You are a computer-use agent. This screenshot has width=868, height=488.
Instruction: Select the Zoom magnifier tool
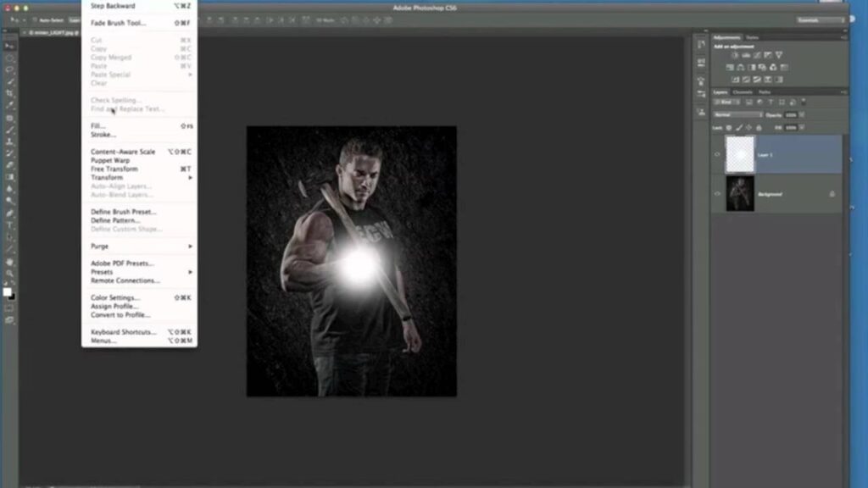pyautogui.click(x=9, y=274)
